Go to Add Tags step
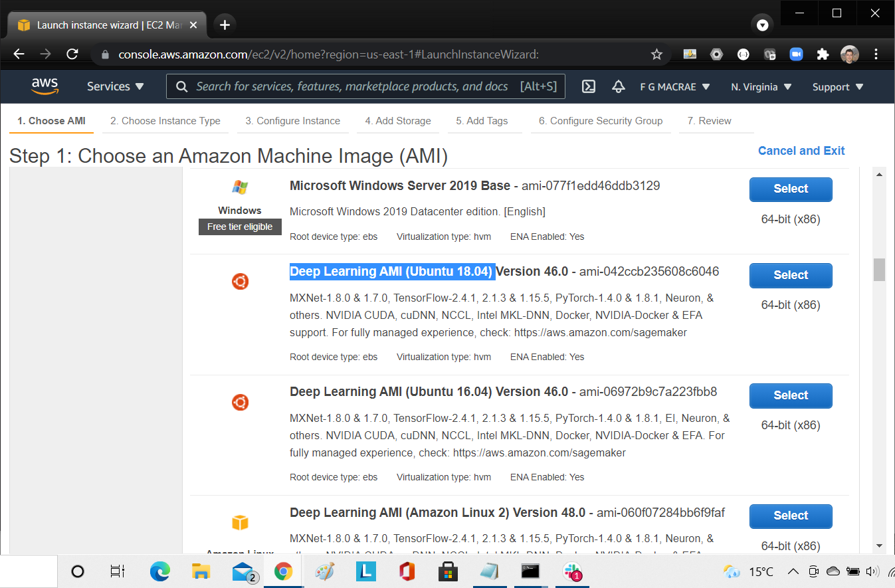The width and height of the screenshot is (895, 588). [x=482, y=121]
